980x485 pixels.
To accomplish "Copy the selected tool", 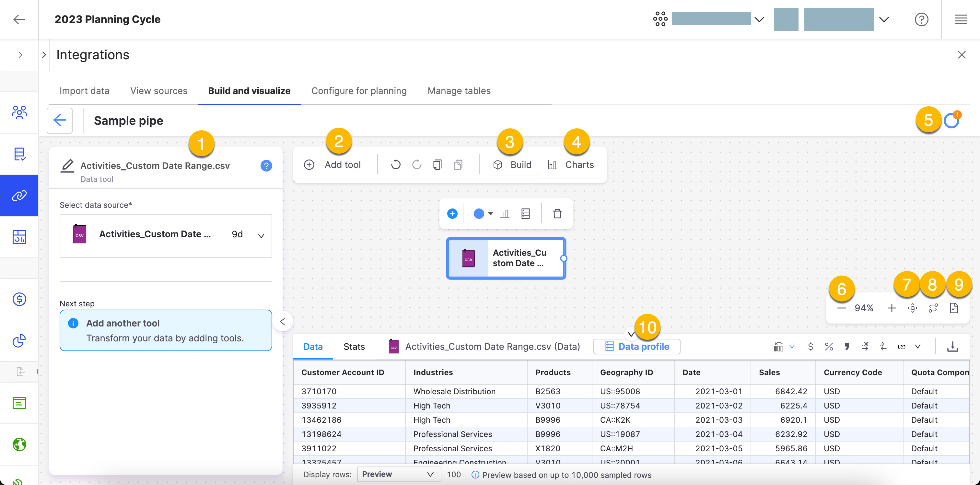I will [x=437, y=165].
